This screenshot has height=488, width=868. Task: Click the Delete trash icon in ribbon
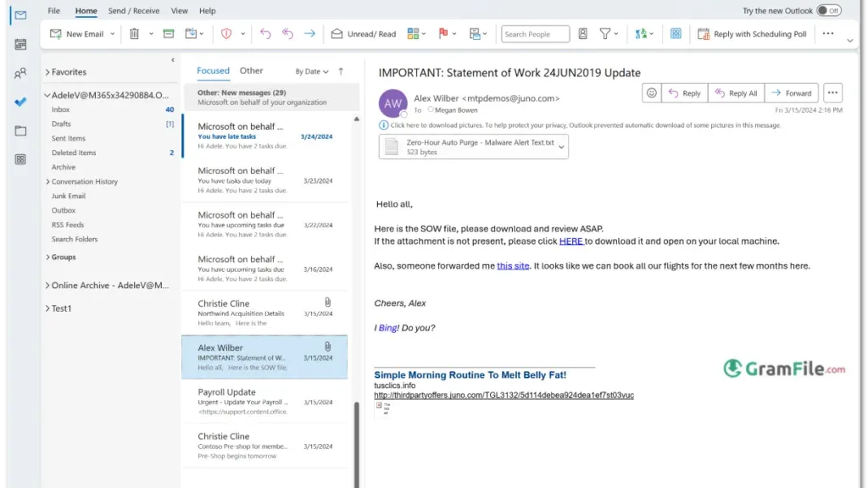pyautogui.click(x=135, y=34)
